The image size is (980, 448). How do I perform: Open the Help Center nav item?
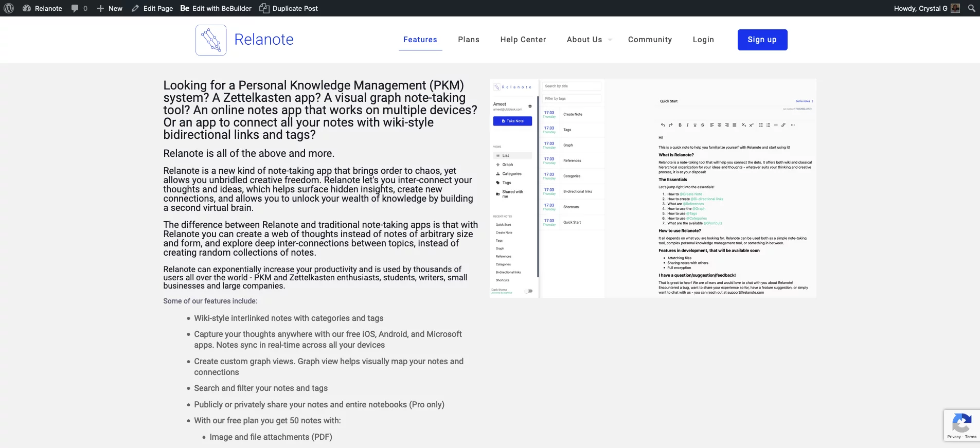click(x=523, y=40)
